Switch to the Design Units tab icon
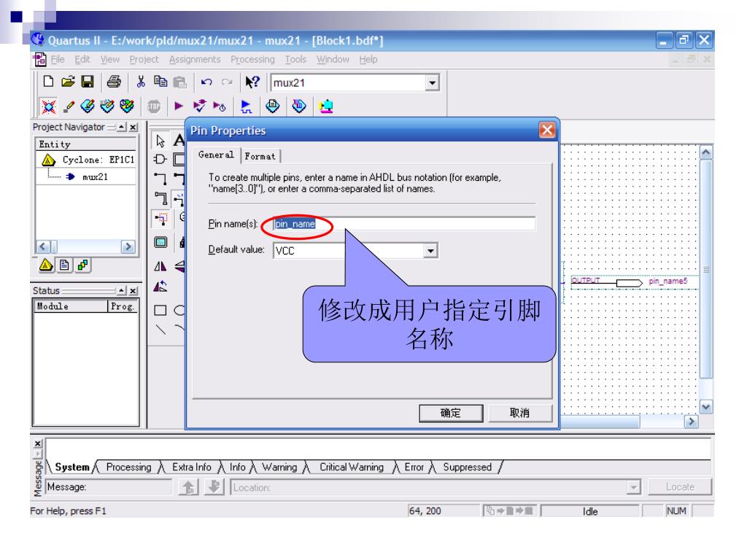The height and width of the screenshot is (560, 747). coord(82,264)
